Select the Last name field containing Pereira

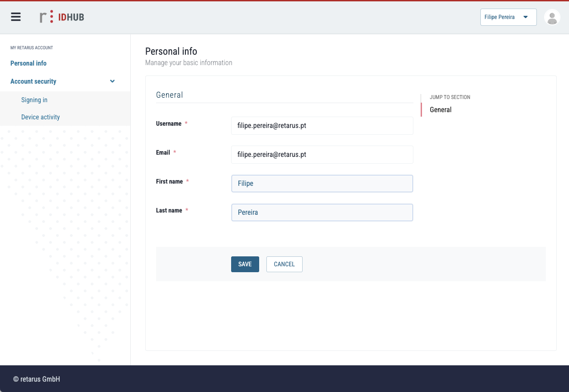pos(322,213)
